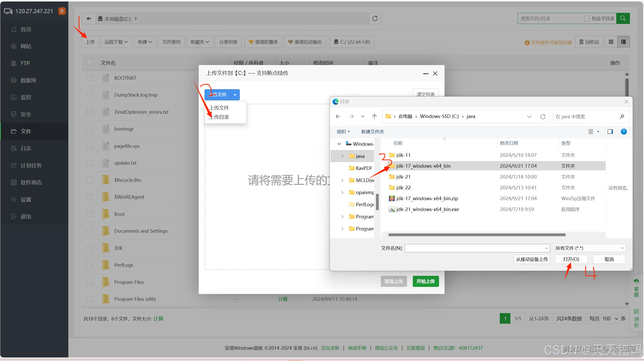
Task: Click the back arrow in the path bar
Action: 89,18
